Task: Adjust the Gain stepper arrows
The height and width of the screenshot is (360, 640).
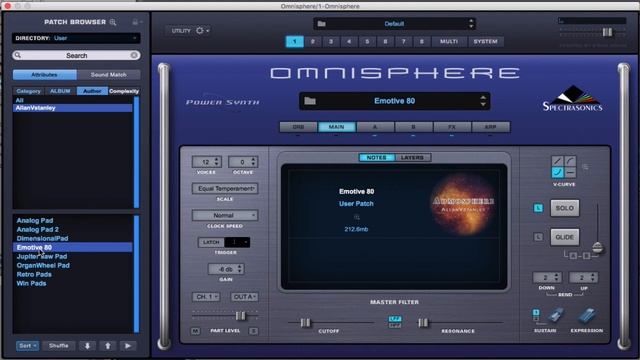Action: click(240, 269)
